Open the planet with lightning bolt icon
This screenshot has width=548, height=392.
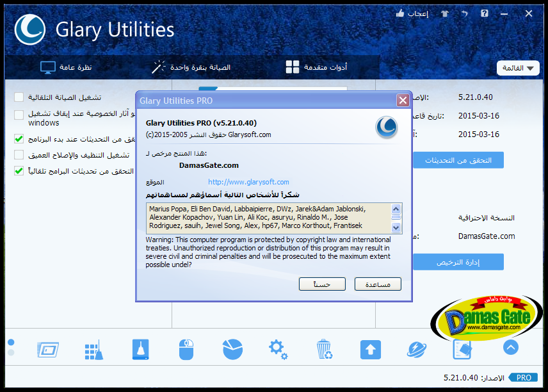pyautogui.click(x=417, y=350)
